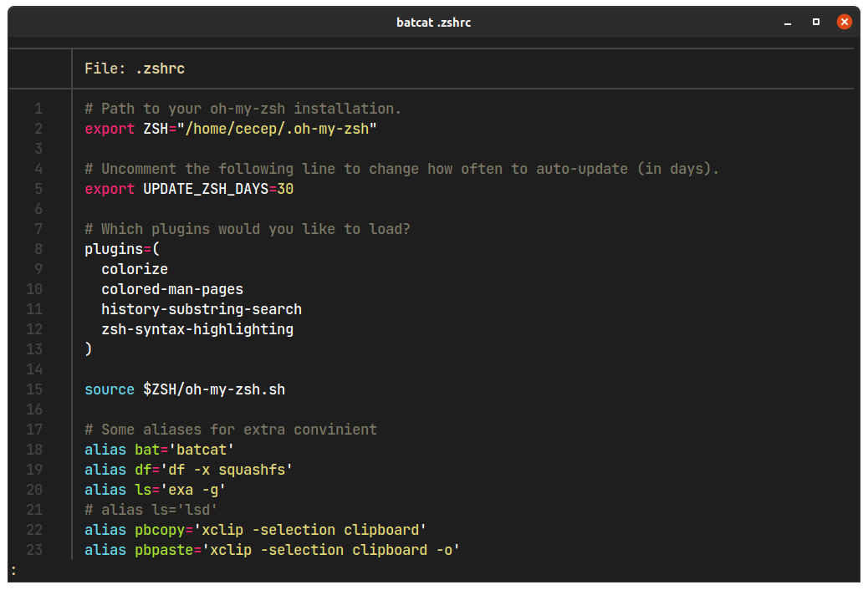Image resolution: width=868 pixels, height=590 pixels.
Task: Select the File: .zshrc header label
Action: pyautogui.click(x=136, y=68)
